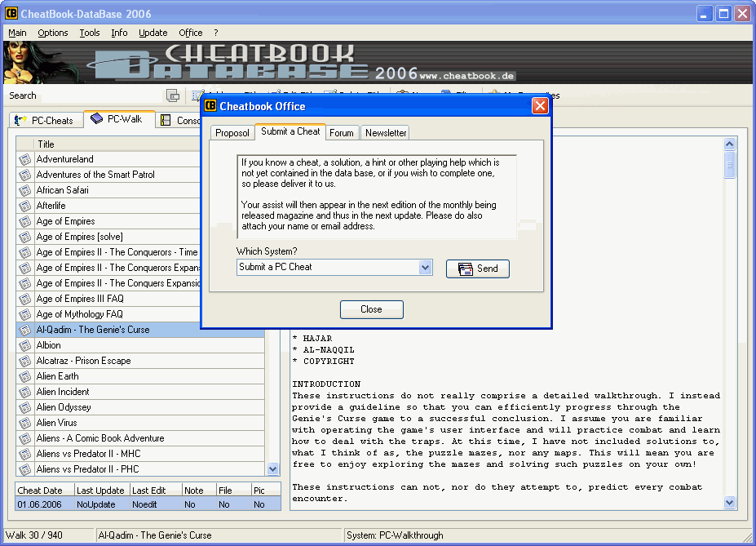This screenshot has width=756, height=546.
Task: Click the search icon next to Search field
Action: click(x=173, y=95)
